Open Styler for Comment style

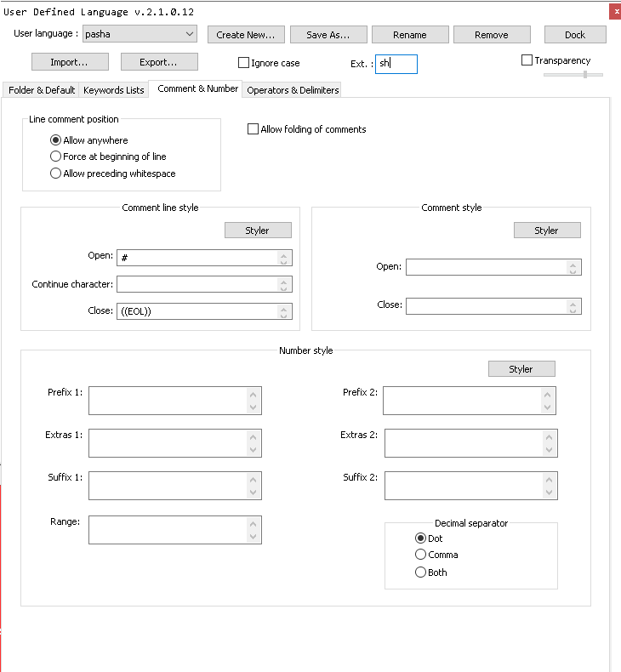(547, 231)
